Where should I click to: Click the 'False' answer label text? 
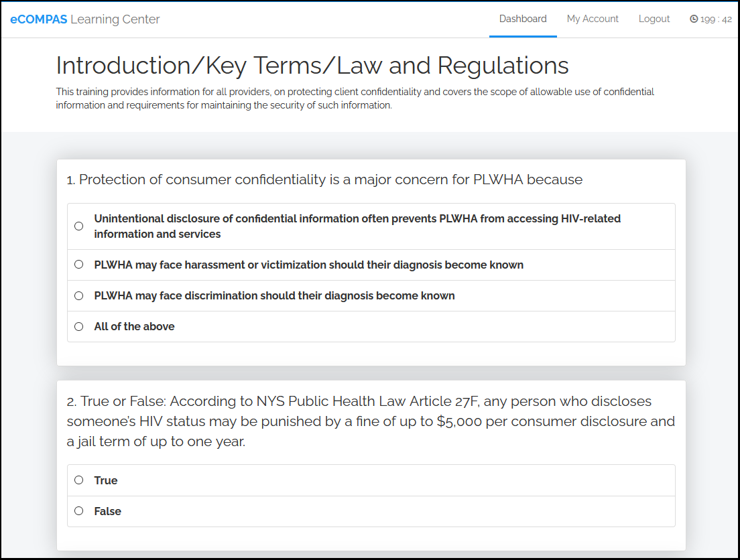(107, 511)
